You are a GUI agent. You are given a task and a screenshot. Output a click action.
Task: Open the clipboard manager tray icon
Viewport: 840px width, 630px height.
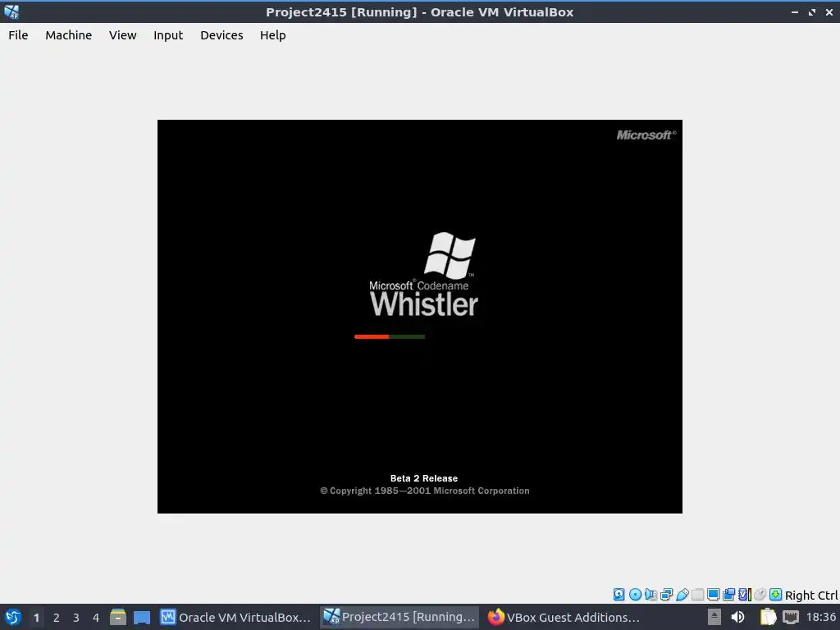click(768, 617)
